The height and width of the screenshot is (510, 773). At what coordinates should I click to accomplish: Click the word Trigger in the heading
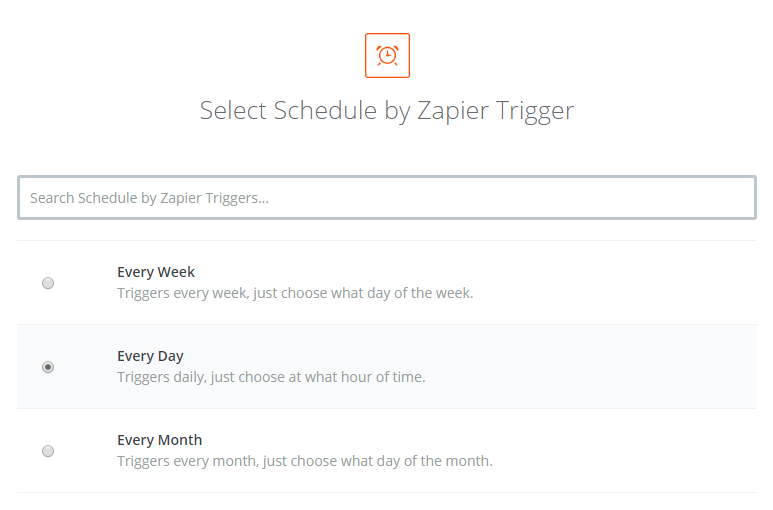click(x=535, y=111)
